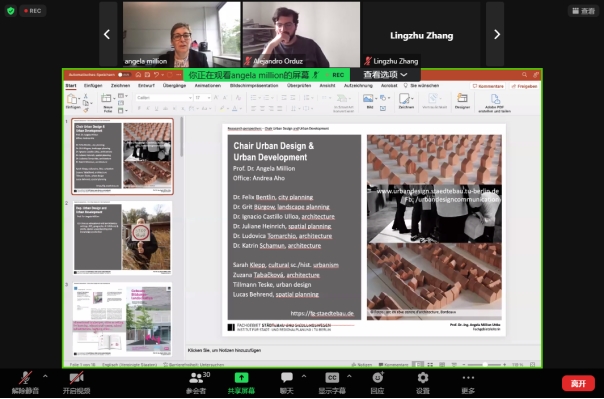This screenshot has height=399, width=604.
Task: Expand chat options arrow beside 聊天
Action: point(304,376)
